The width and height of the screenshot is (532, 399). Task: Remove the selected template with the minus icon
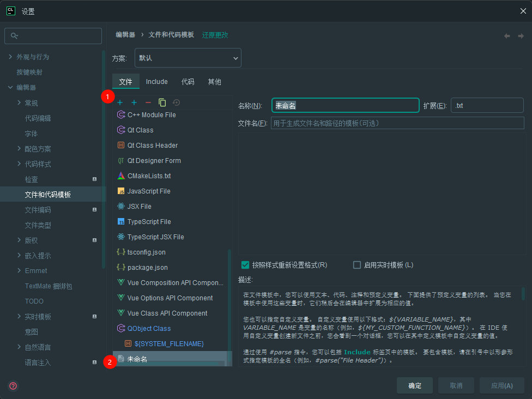pos(148,102)
